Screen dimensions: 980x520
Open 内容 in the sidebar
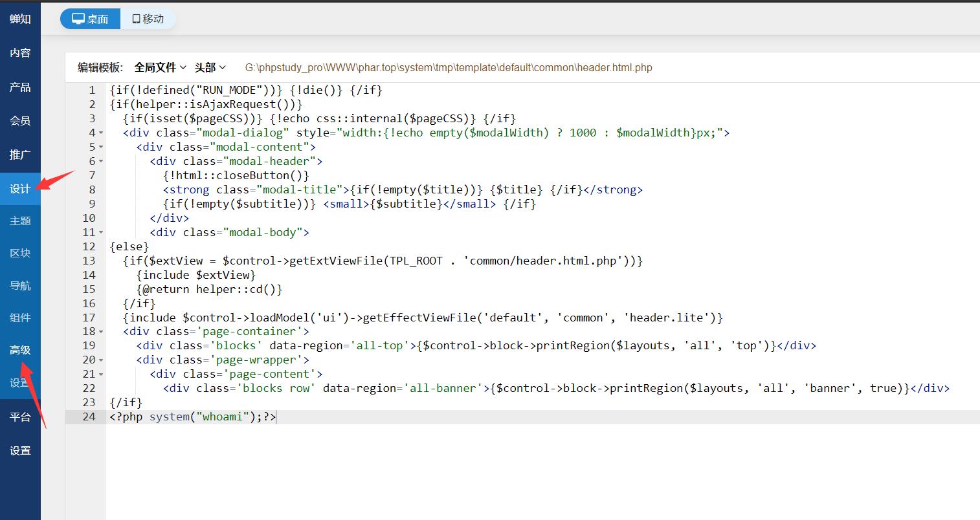(20, 53)
